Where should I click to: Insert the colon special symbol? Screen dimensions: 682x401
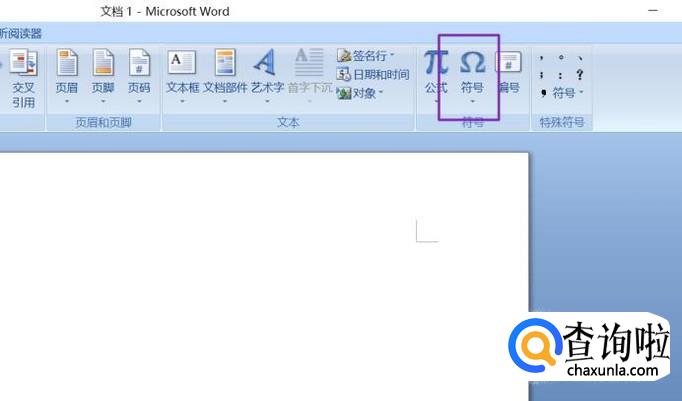[x=561, y=75]
